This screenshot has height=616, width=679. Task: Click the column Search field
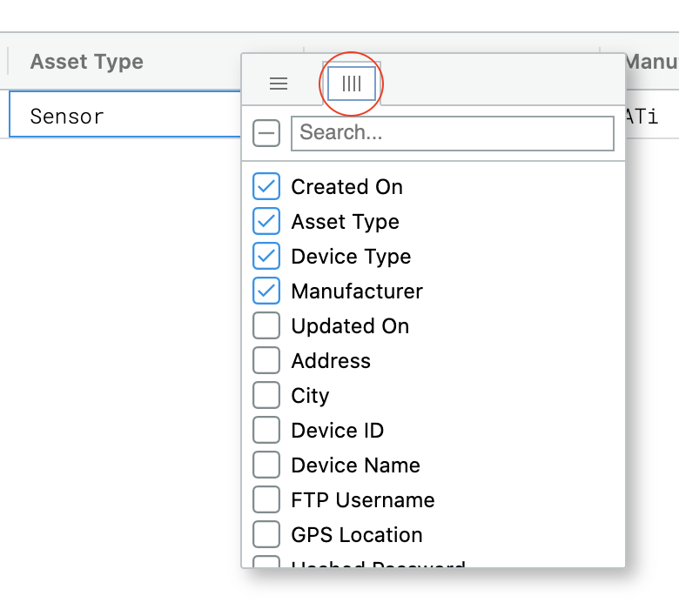click(453, 133)
